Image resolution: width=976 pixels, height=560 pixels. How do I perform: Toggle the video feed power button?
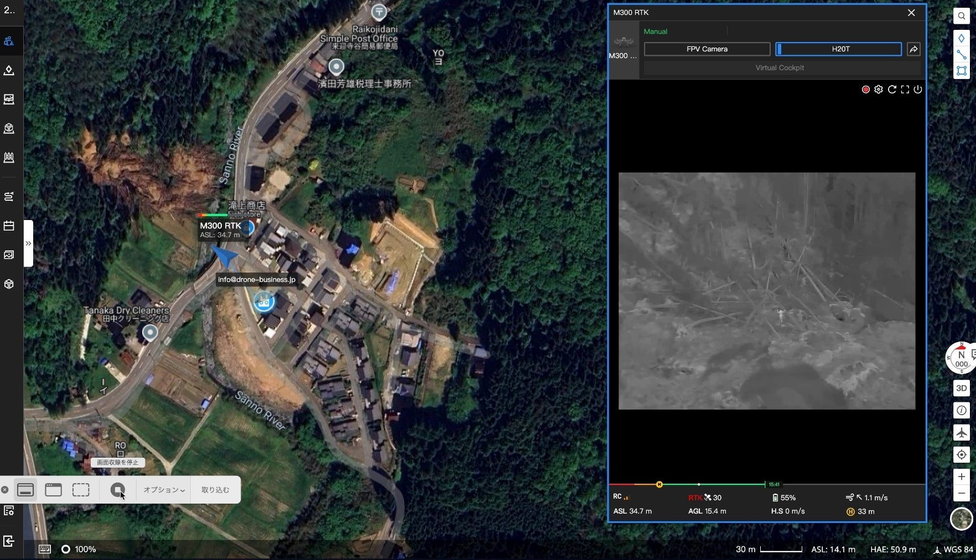(x=918, y=90)
